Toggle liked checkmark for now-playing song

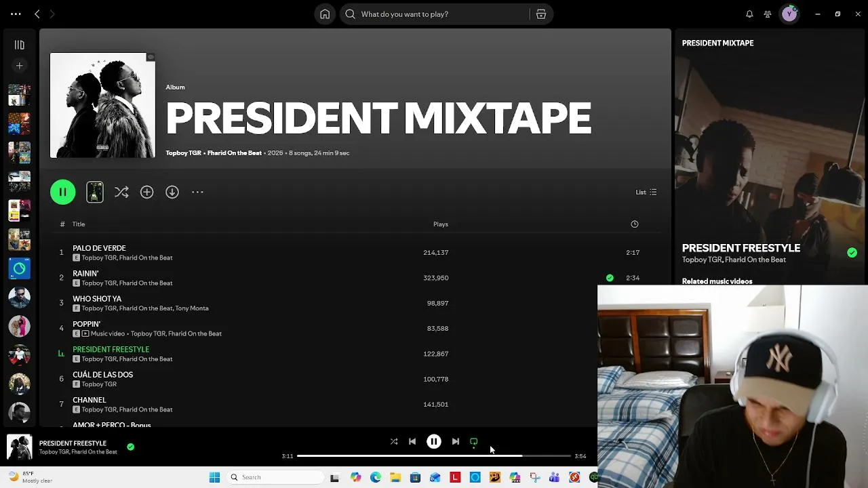pos(130,447)
